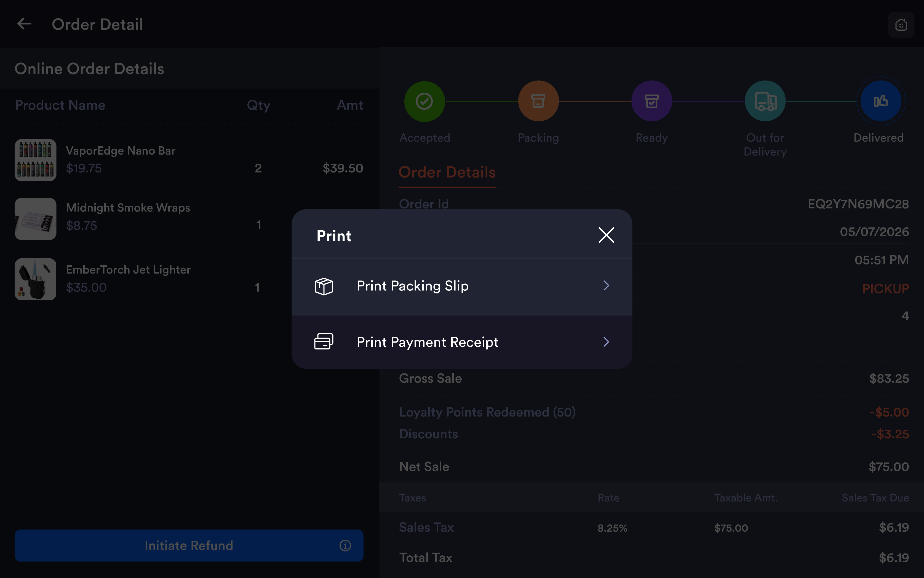
Task: Open the printer icon in top-right corner
Action: (x=901, y=25)
